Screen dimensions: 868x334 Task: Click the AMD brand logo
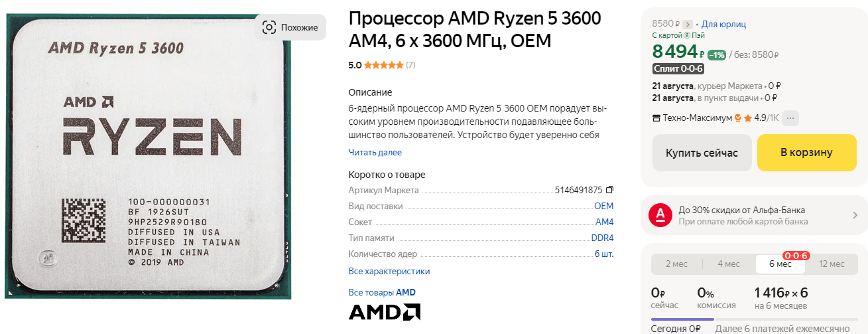pyautogui.click(x=384, y=312)
